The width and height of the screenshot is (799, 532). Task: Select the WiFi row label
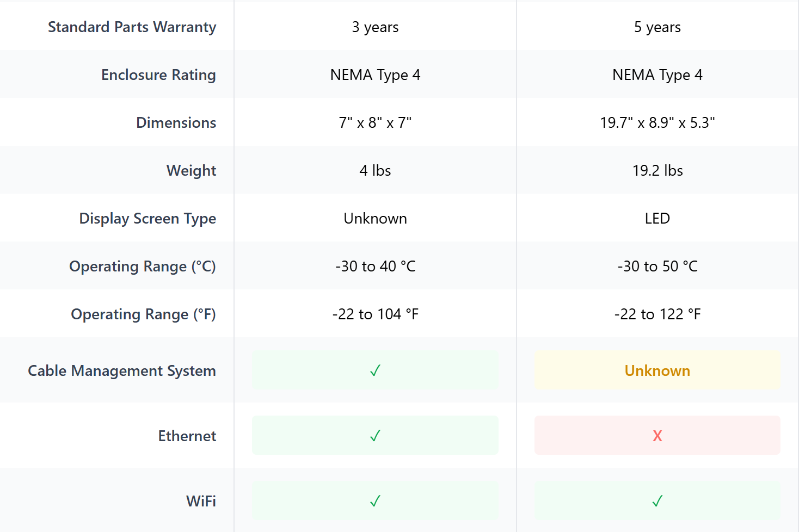point(201,501)
